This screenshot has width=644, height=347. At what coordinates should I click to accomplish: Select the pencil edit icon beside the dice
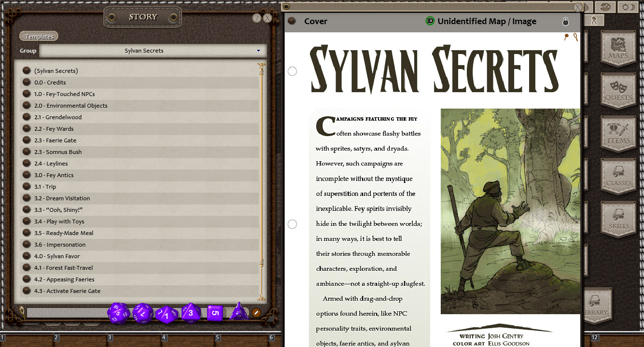256,313
